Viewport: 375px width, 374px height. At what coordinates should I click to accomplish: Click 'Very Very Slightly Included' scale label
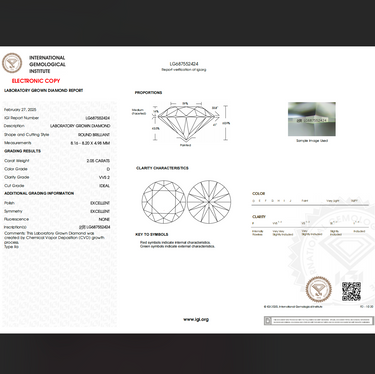pyautogui.click(x=283, y=233)
